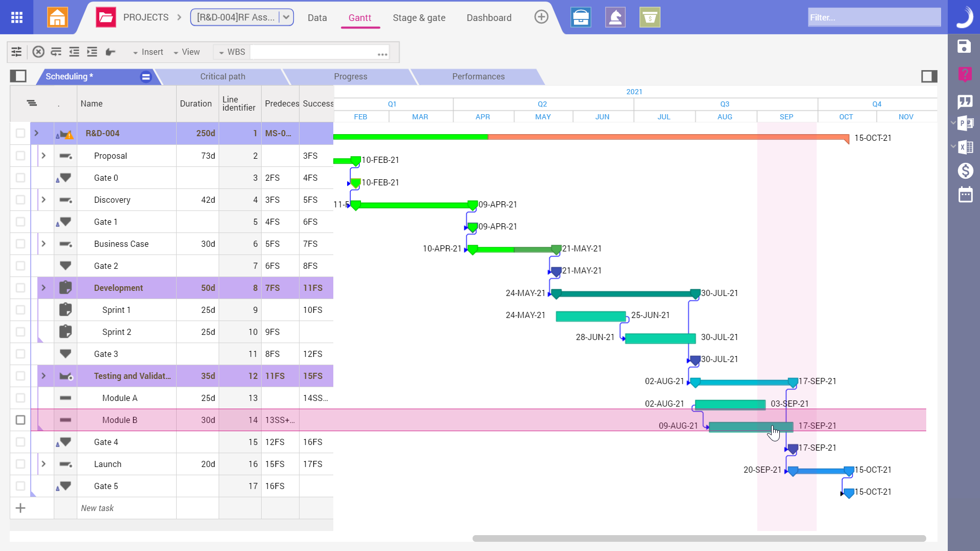Image resolution: width=980 pixels, height=551 pixels.
Task: Click the horizontal Gantt scrollbar
Action: tap(699, 538)
